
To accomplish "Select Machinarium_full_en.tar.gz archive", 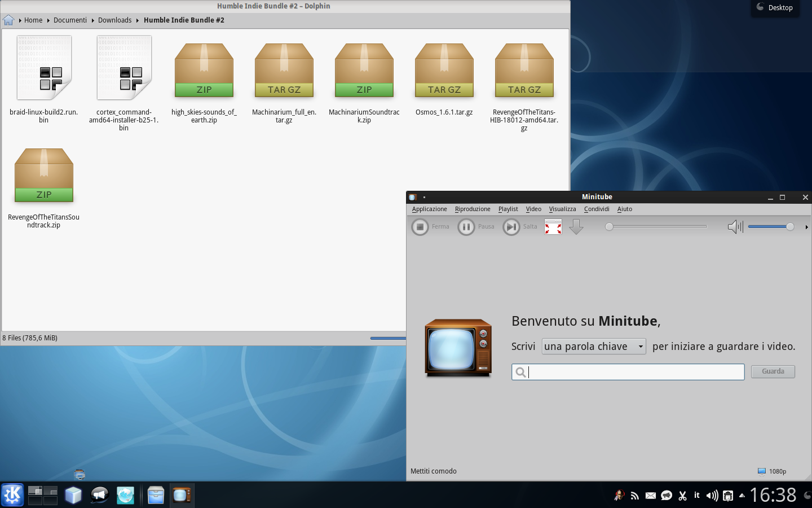I will [x=284, y=82].
